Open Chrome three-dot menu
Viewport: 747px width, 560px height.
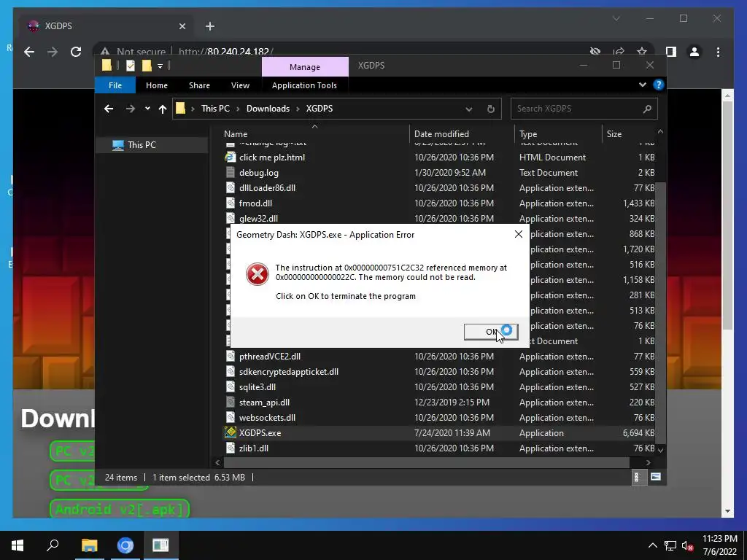718,52
